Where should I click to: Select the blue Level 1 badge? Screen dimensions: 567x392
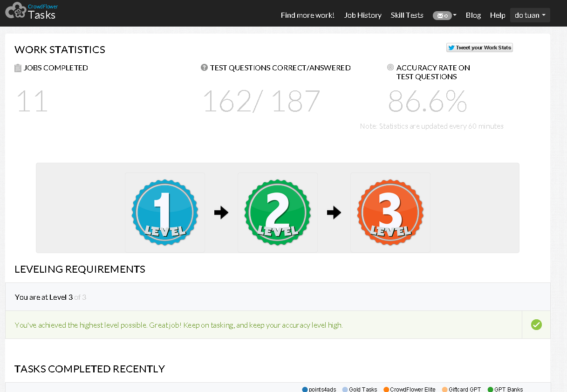(x=164, y=212)
